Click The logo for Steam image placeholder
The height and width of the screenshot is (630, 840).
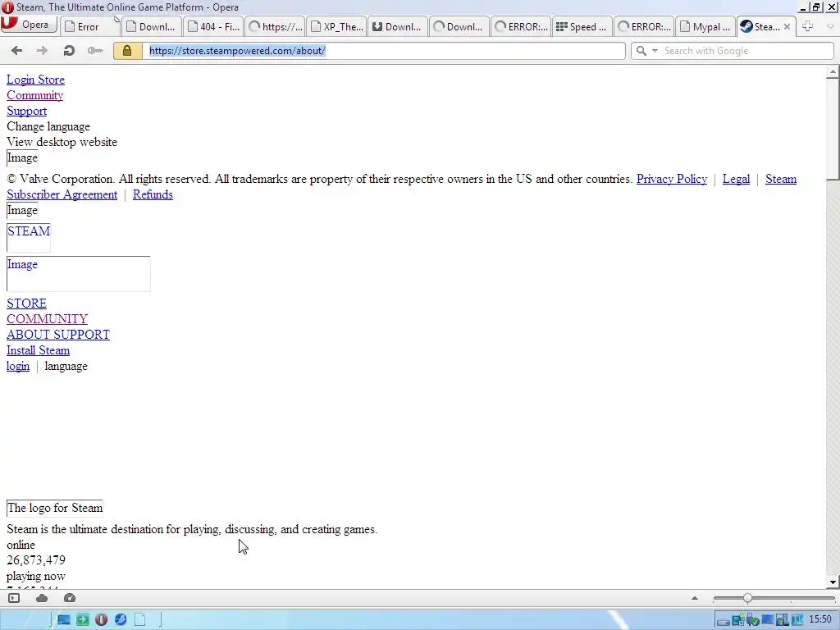click(55, 508)
